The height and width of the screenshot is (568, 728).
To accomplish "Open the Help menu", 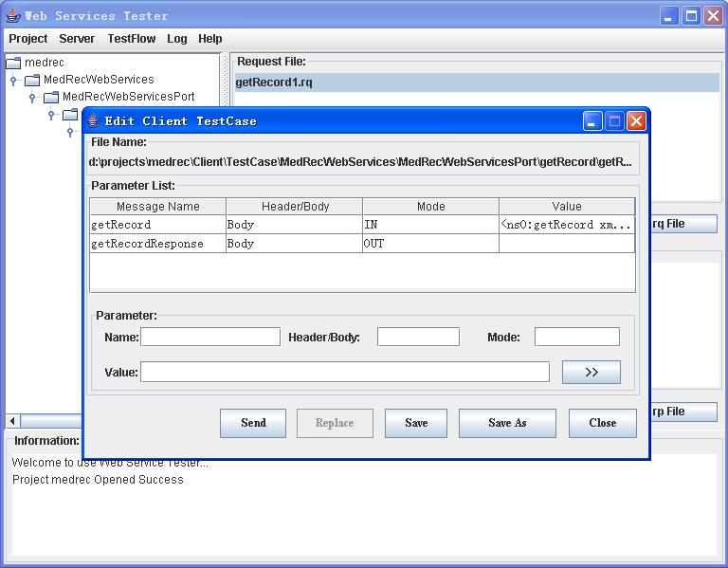I will [x=209, y=39].
